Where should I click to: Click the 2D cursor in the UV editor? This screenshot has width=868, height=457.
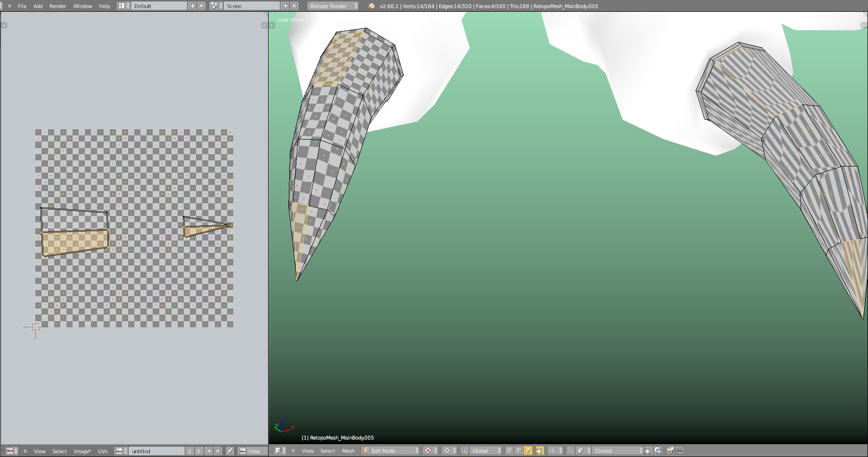tap(35, 327)
